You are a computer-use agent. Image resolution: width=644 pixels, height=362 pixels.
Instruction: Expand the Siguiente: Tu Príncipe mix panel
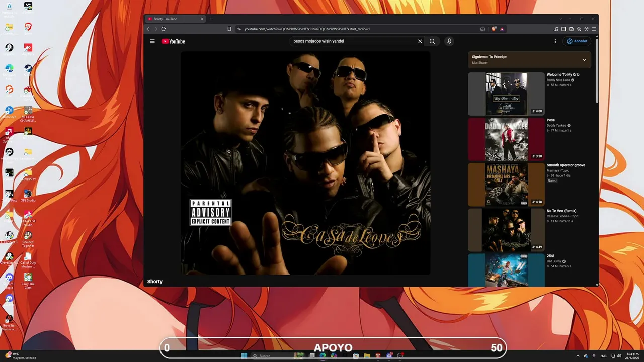click(584, 60)
